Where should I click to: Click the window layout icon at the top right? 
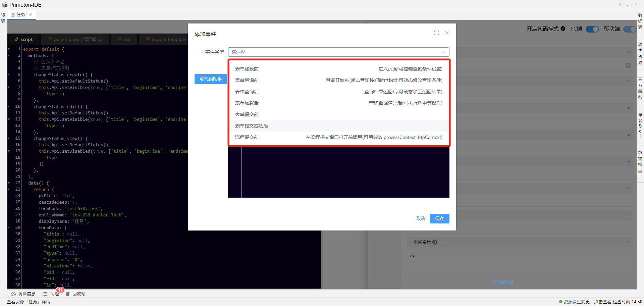pyautogui.click(x=635, y=5)
